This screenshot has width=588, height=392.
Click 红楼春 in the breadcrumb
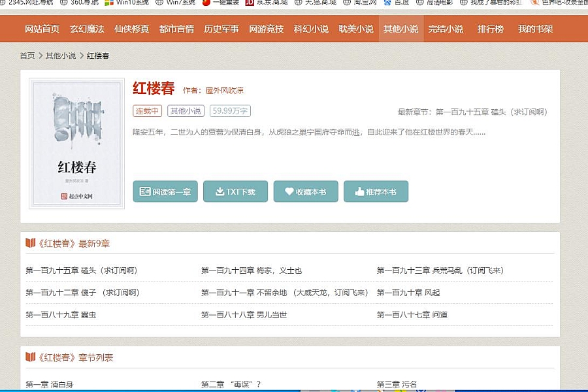coord(98,56)
